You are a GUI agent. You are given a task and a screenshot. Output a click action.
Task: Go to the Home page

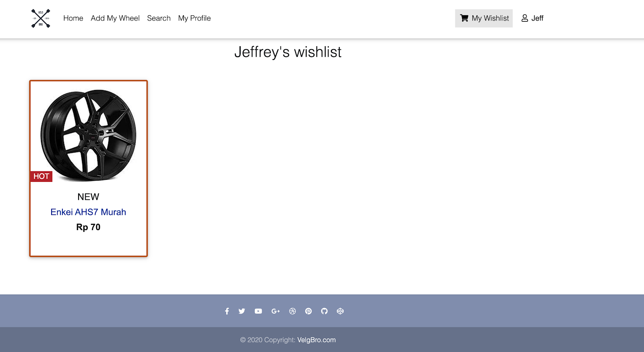pos(73,18)
